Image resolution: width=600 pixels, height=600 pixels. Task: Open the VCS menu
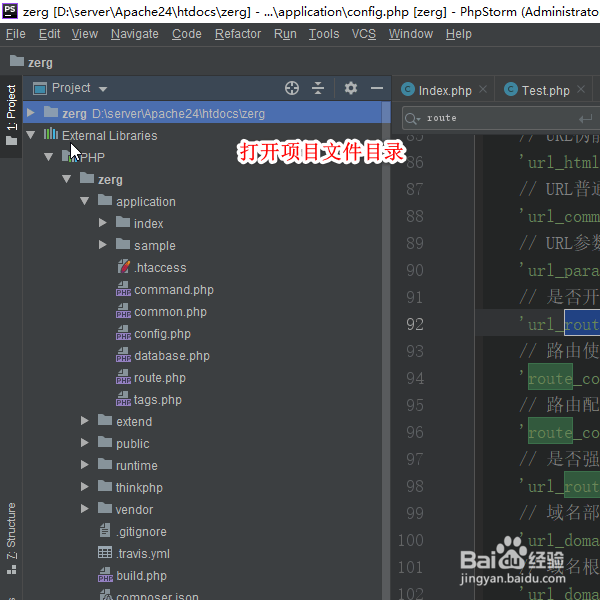(364, 34)
